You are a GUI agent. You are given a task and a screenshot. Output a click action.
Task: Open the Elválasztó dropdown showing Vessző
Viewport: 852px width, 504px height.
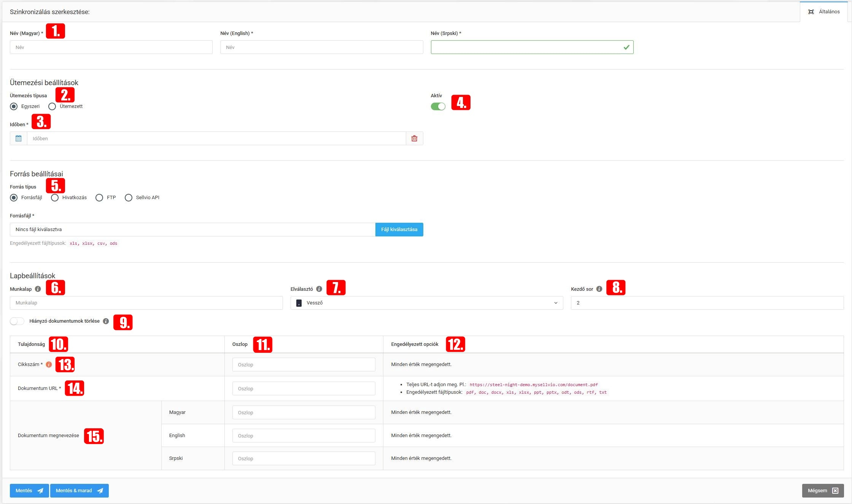(426, 303)
